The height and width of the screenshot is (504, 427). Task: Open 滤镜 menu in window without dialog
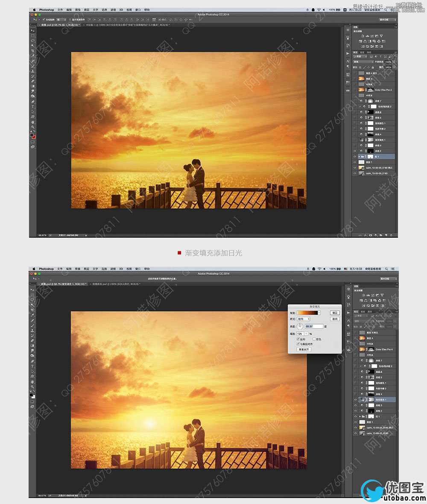click(113, 10)
